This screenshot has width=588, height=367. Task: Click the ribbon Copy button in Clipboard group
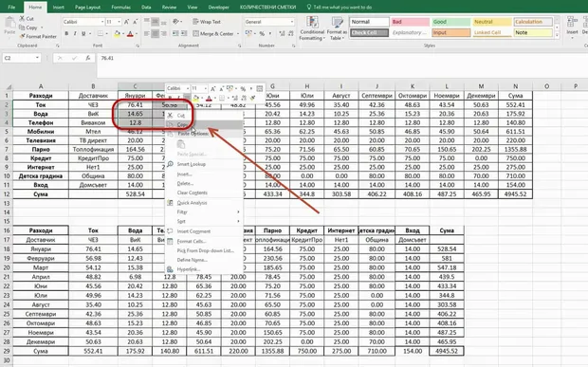pyautogui.click(x=28, y=28)
